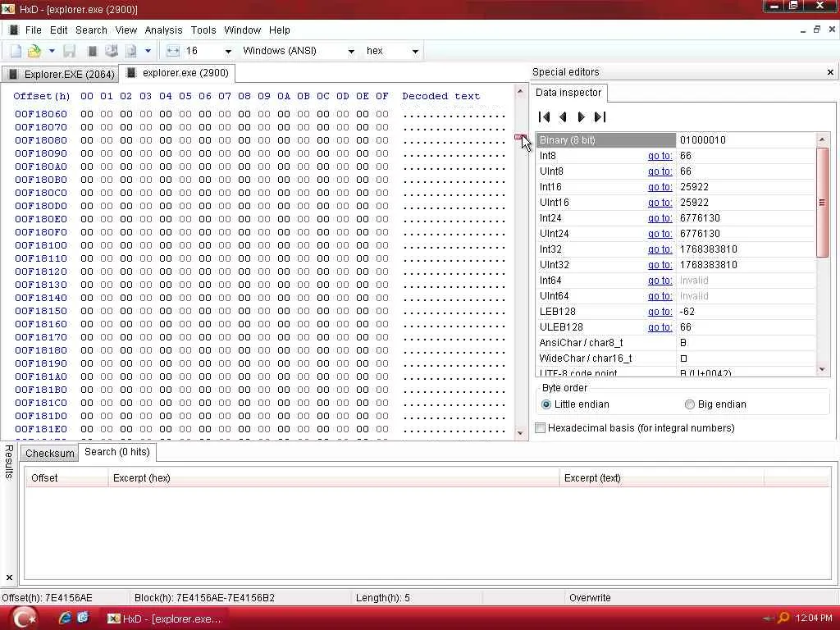
Task: Click the New file icon
Action: coord(16,51)
